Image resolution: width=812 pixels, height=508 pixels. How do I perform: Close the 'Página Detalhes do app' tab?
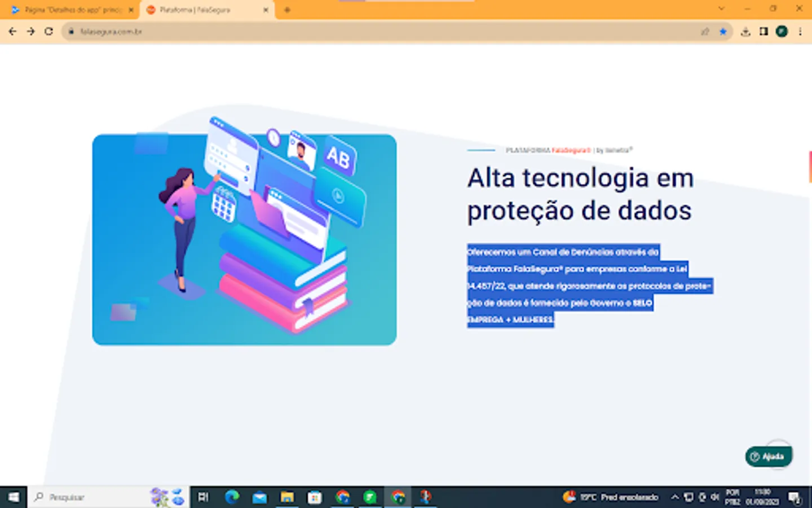131,10
